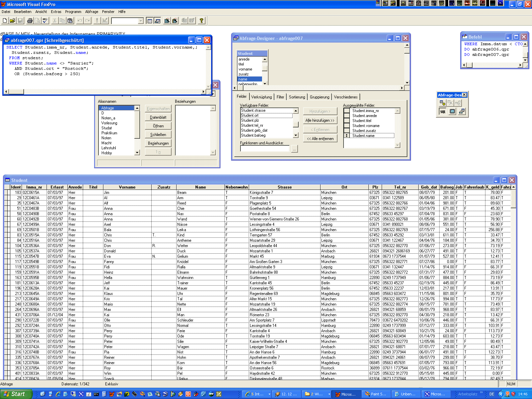
Task: Create a new file via toolbar icon
Action: [5, 21]
